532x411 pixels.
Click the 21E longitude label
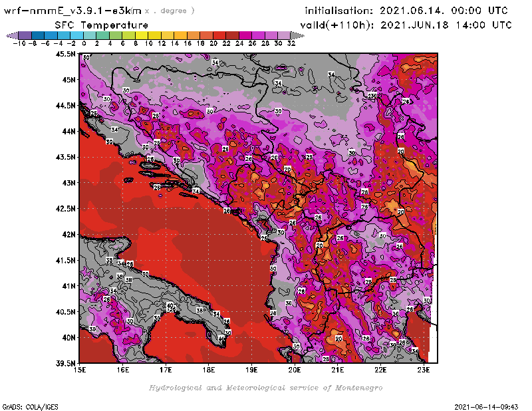338,370
